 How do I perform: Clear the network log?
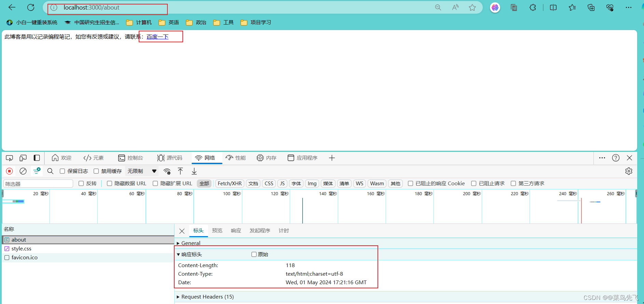coord(23,171)
